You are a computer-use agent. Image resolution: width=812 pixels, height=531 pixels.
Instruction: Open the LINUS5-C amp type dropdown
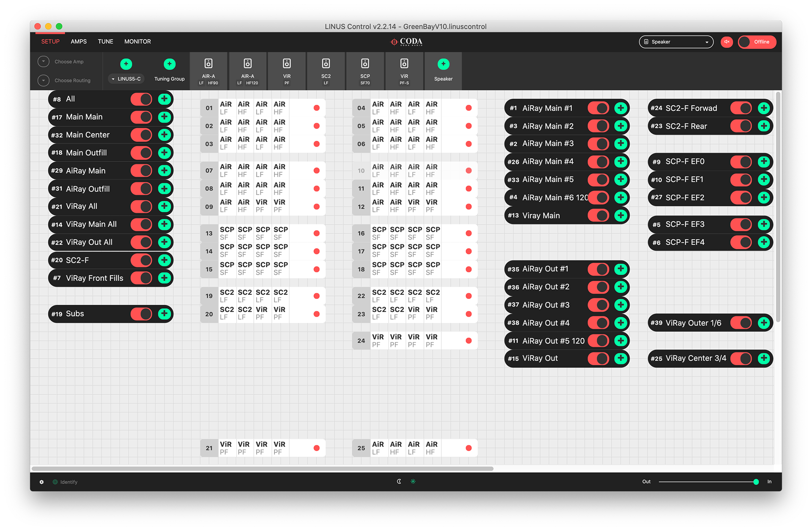(x=126, y=79)
